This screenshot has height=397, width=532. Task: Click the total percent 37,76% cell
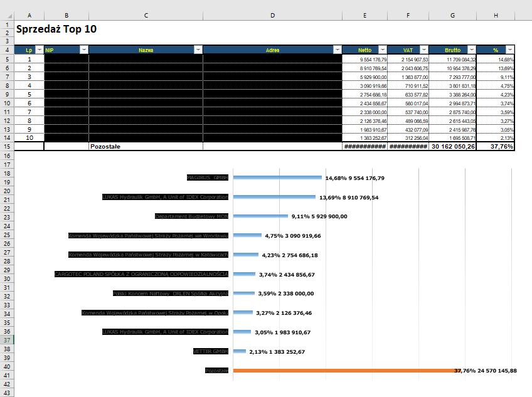tap(496, 147)
